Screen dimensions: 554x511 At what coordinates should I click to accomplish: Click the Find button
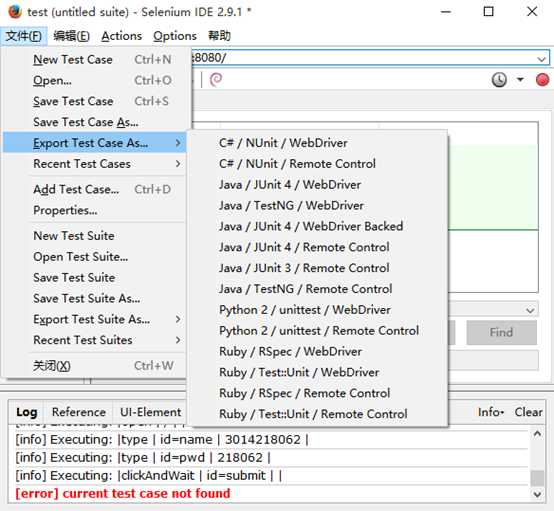point(501,332)
